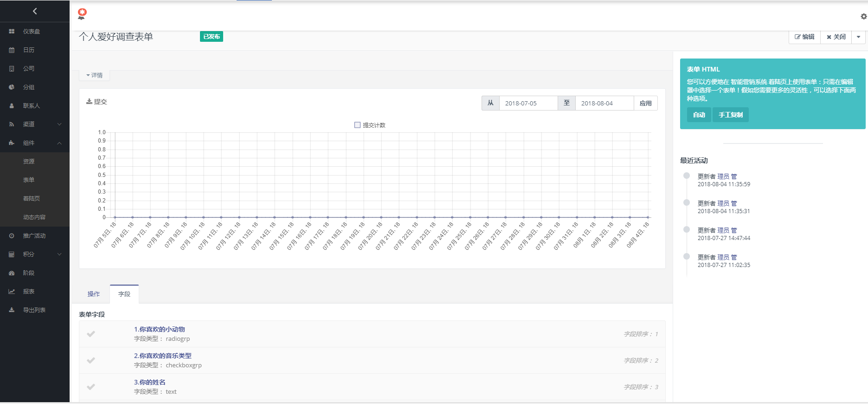
Task: Open 着陆页 in the sidebar submenu
Action: point(32,199)
